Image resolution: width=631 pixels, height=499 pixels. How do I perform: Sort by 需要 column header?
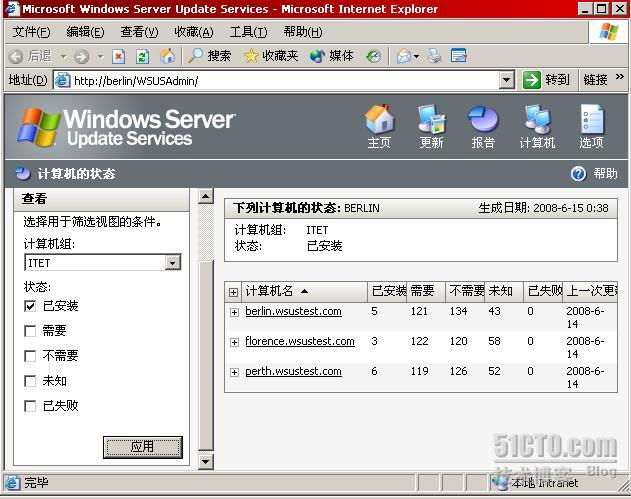[426, 291]
